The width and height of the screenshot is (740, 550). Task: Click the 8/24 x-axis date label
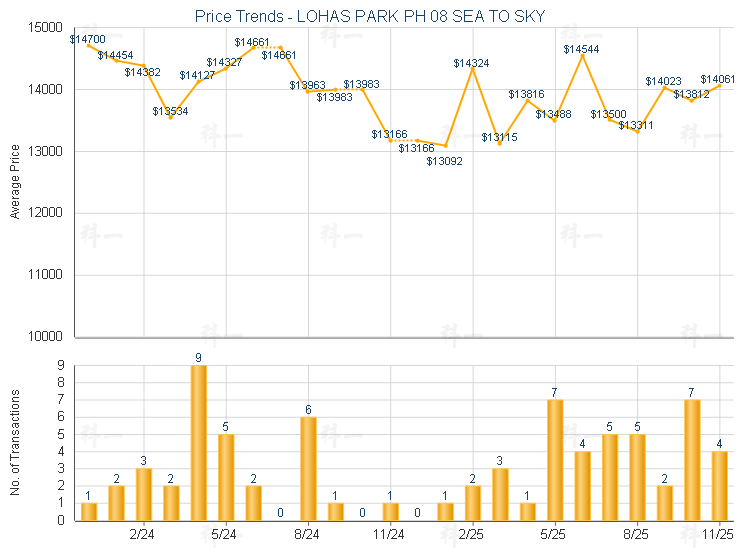point(308,535)
